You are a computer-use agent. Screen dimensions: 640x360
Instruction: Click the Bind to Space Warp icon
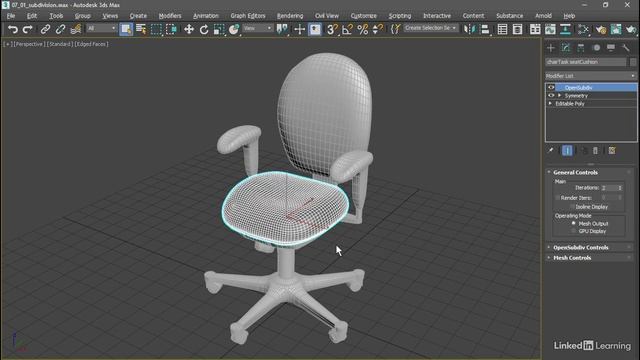(x=76, y=29)
